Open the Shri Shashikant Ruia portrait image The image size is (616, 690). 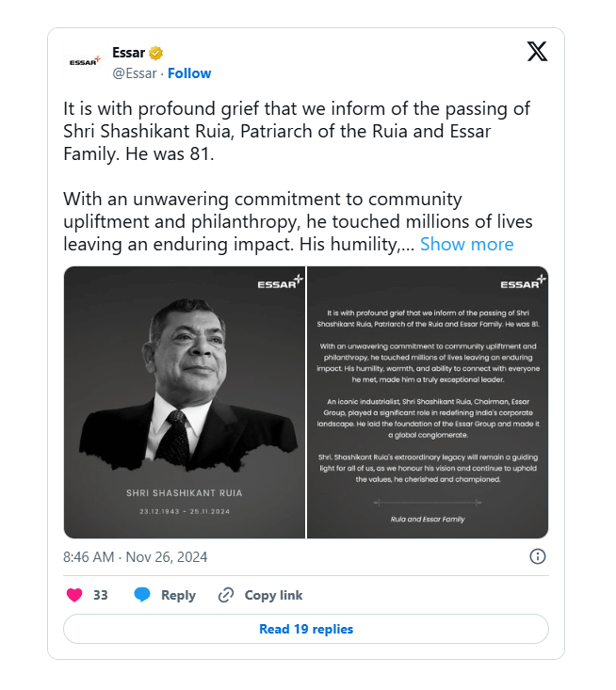click(x=185, y=402)
